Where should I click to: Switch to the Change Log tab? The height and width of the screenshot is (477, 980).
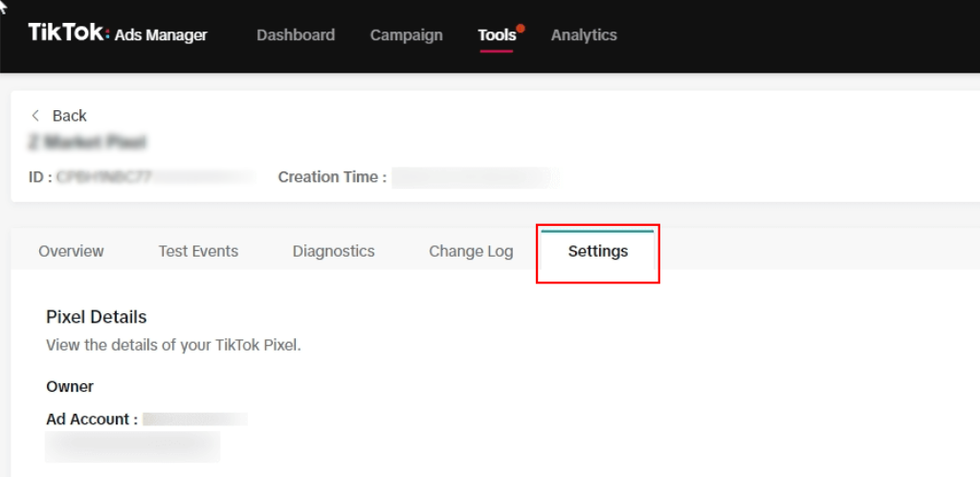coord(471,251)
